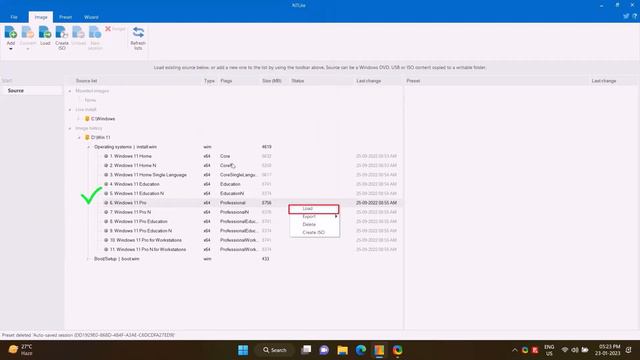This screenshot has width=640, height=360.
Task: Open the Chat app from the taskbar
Action: pos(324,350)
